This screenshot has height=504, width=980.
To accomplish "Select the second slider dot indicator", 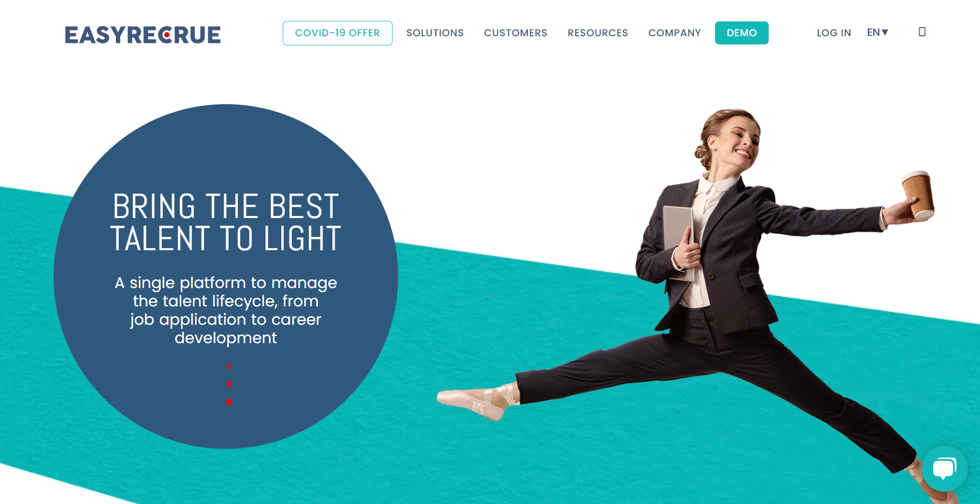I will click(x=229, y=384).
